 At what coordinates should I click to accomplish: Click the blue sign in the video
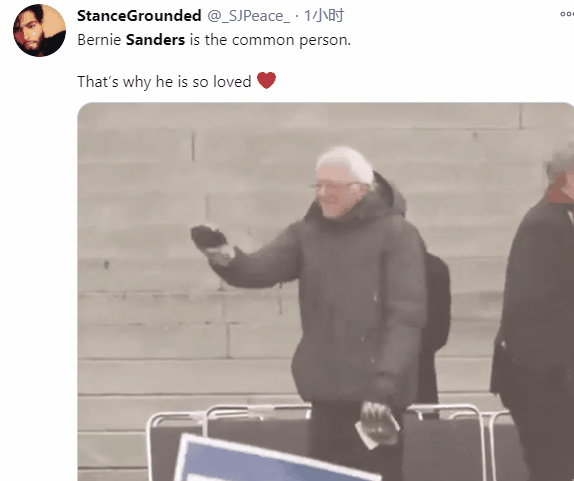(x=271, y=461)
